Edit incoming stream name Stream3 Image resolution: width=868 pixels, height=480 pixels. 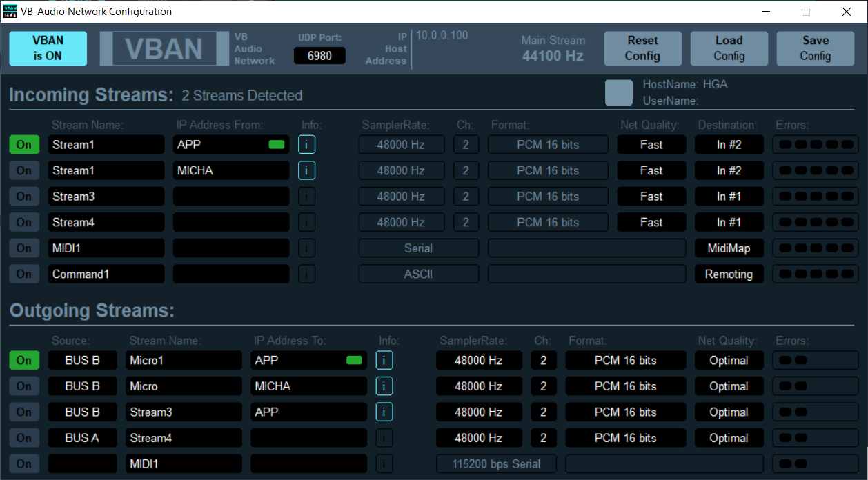[106, 197]
